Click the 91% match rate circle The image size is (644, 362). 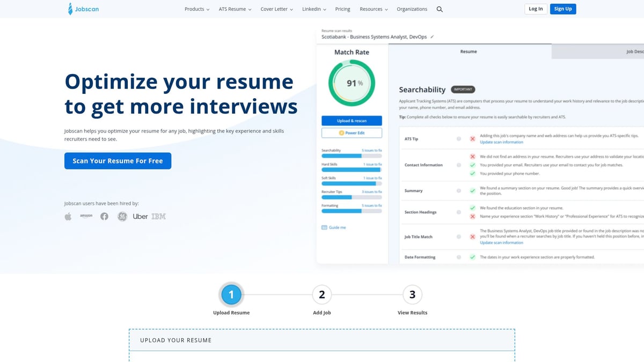(x=352, y=83)
